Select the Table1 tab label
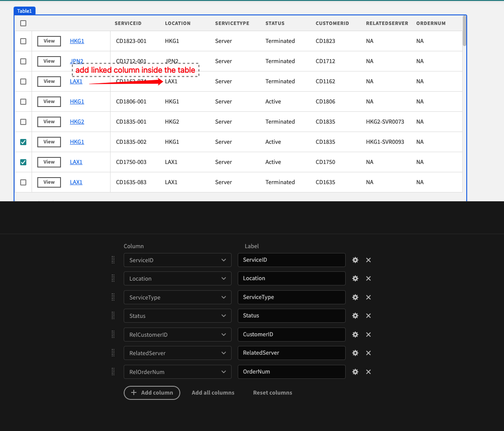The height and width of the screenshot is (431, 504). (25, 11)
